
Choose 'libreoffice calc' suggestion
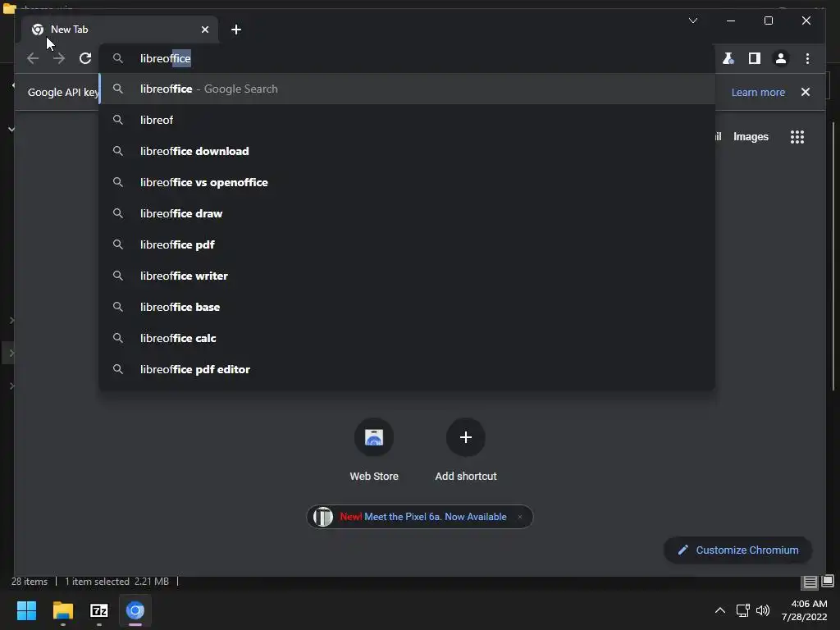point(407,338)
